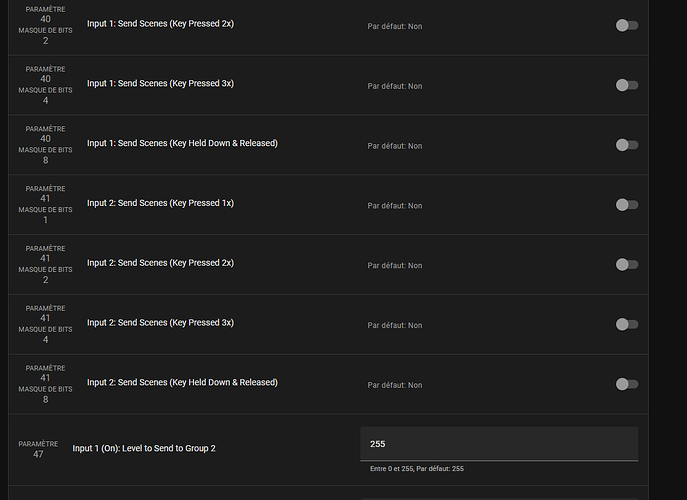Click Input 2 Key Held Down & Released label
The height and width of the screenshot is (500, 687).
[182, 383]
